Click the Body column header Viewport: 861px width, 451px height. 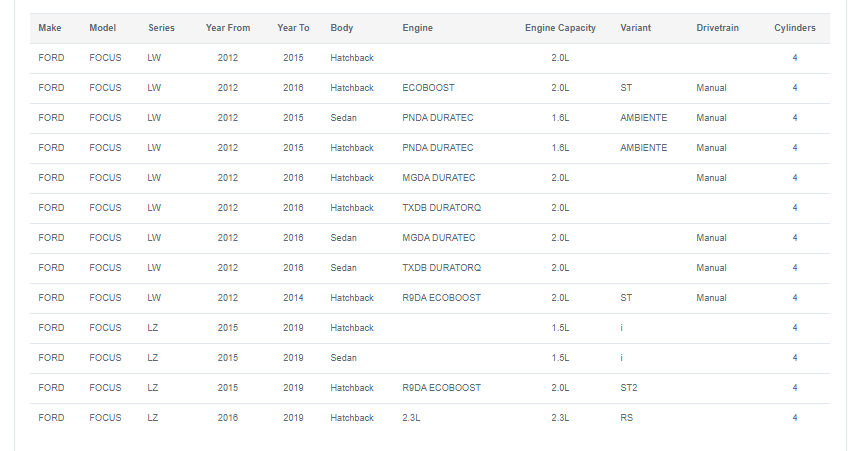[x=342, y=28]
